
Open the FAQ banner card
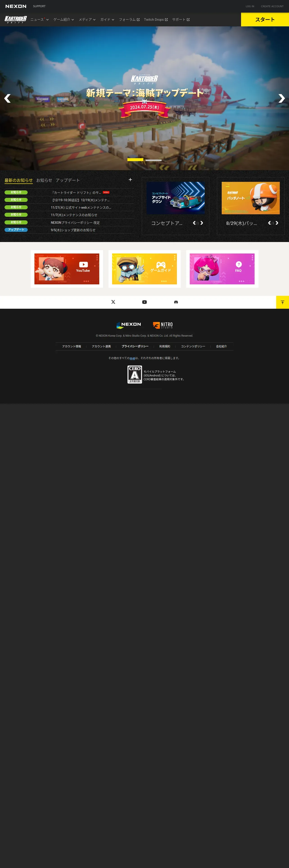[222, 269]
